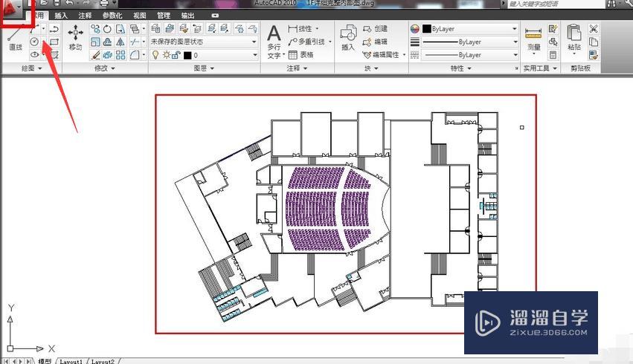This screenshot has width=633, height=364.
Task: Switch to the 输出 ribbon tab
Action: (x=187, y=16)
